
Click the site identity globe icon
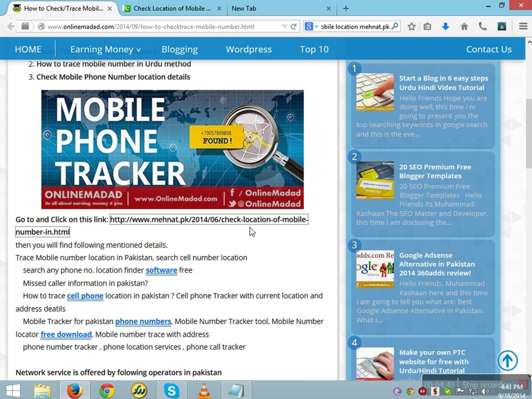coord(41,26)
